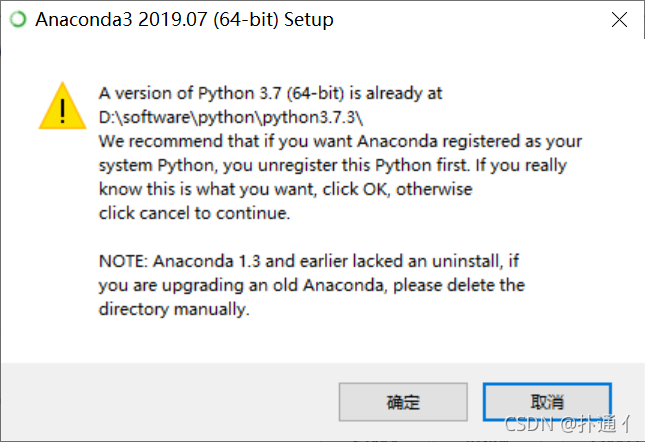Confirm with the 确定 (OK) button
The width and height of the screenshot is (645, 442).
pyautogui.click(x=403, y=402)
